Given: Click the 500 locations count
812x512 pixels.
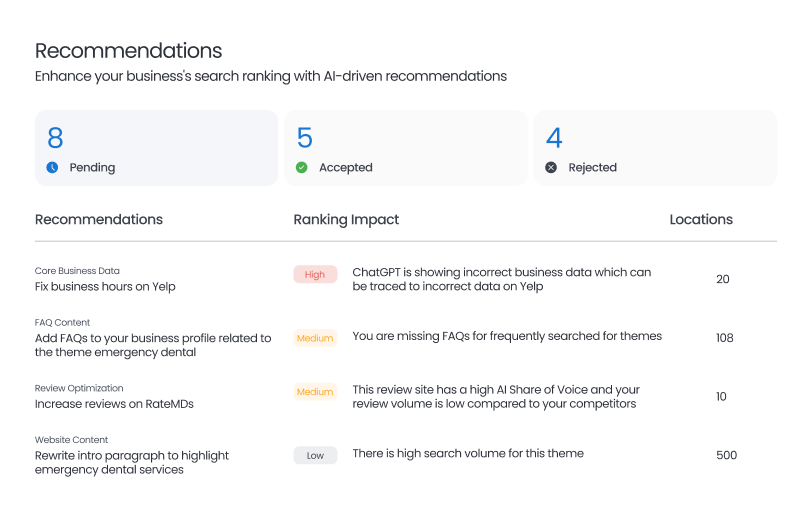Looking at the screenshot, I should (x=726, y=455).
